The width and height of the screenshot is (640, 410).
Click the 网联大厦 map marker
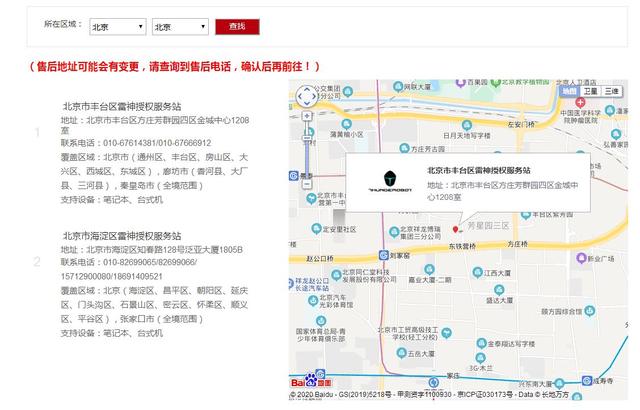[x=398, y=86]
